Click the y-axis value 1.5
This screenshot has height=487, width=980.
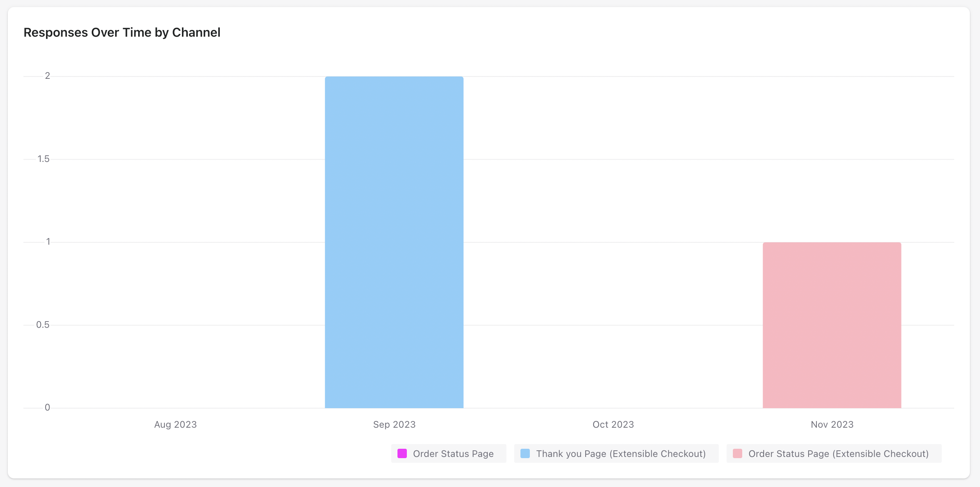43,159
